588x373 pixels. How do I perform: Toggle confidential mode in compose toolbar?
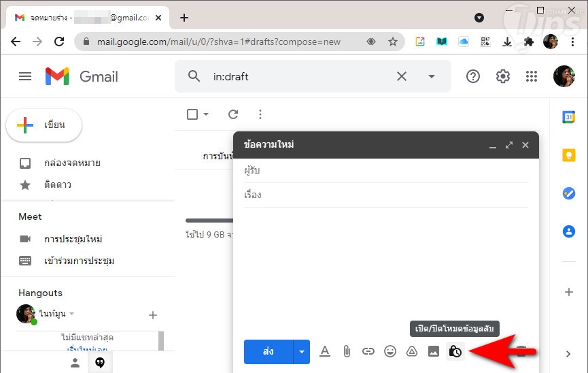pyautogui.click(x=455, y=352)
